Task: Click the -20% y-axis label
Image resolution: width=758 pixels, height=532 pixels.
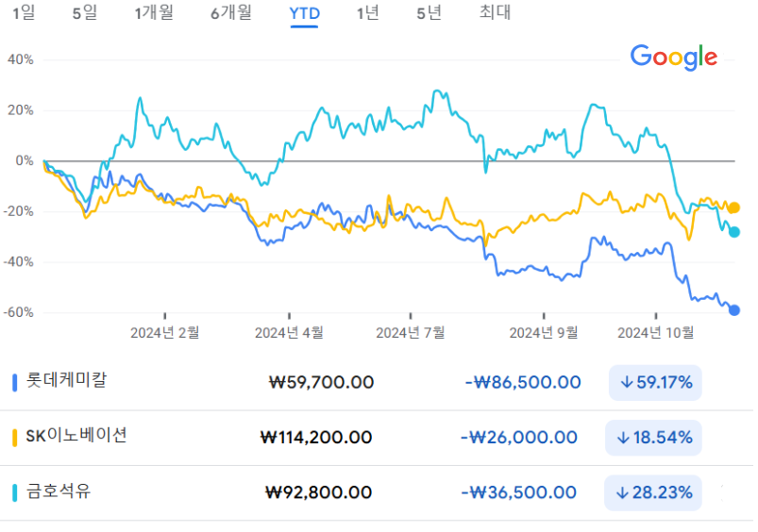Action: (18, 211)
